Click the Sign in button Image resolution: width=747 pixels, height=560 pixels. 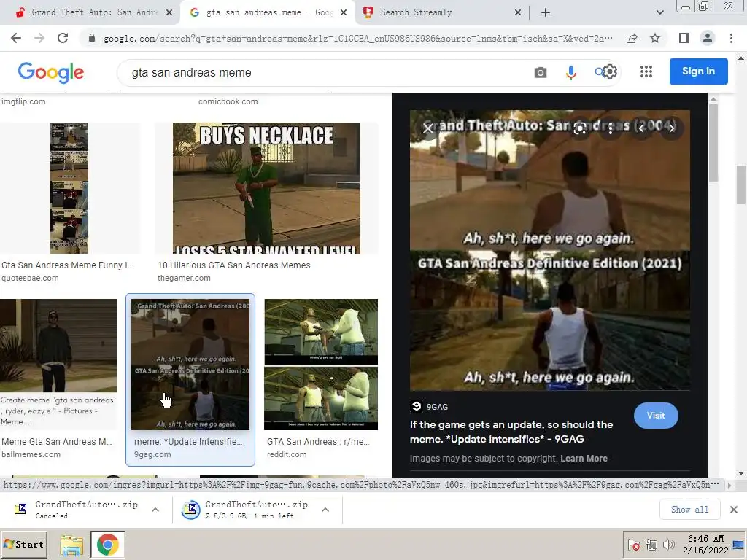[698, 71]
